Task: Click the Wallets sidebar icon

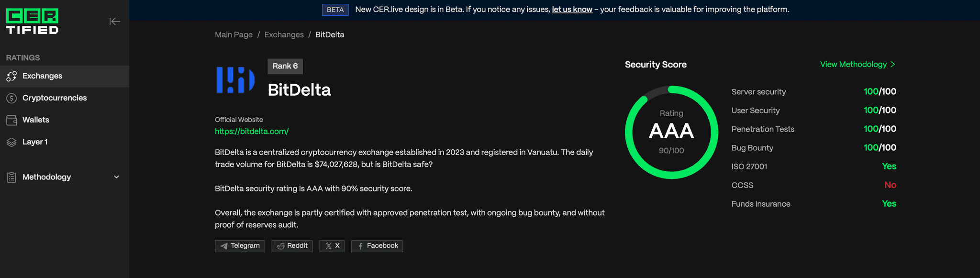Action: tap(11, 120)
